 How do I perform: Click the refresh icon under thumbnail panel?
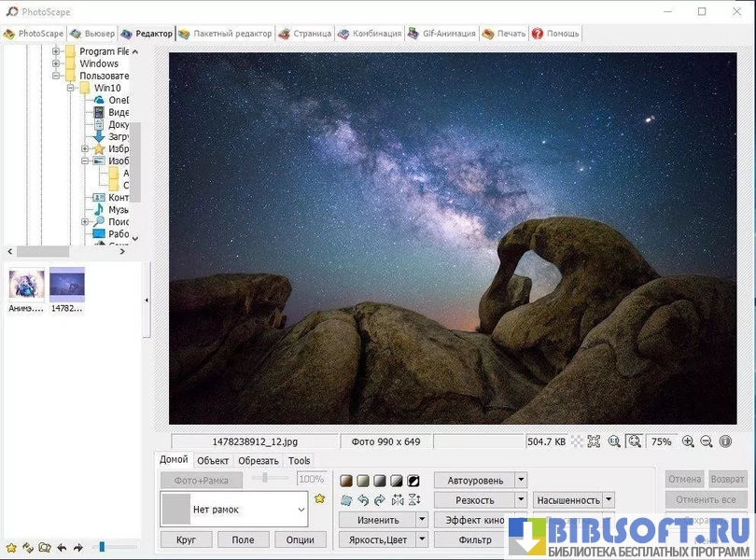[x=27, y=548]
